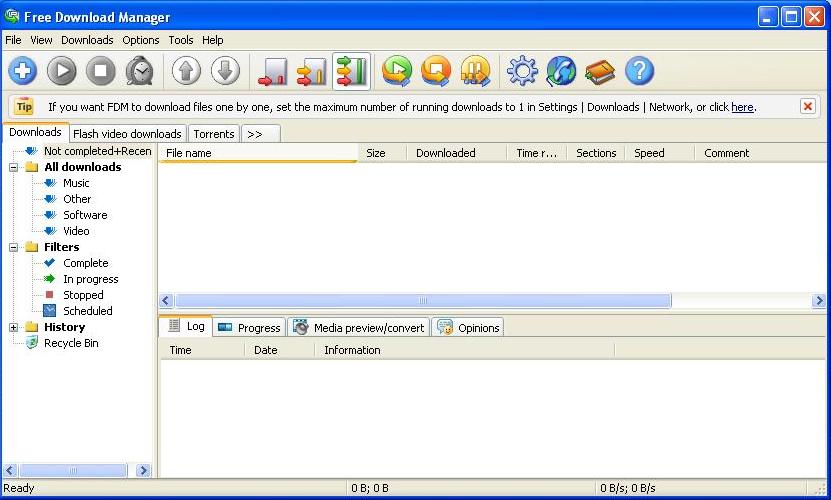Open the Downloads menu
Screen dimensions: 831x500
[x=87, y=40]
